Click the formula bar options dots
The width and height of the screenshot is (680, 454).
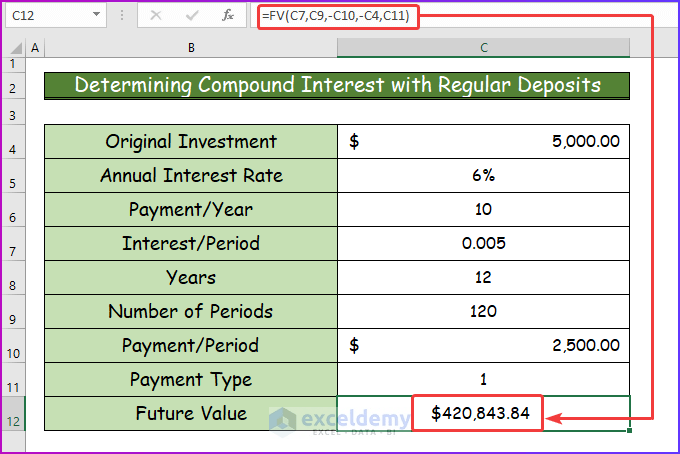pos(122,16)
